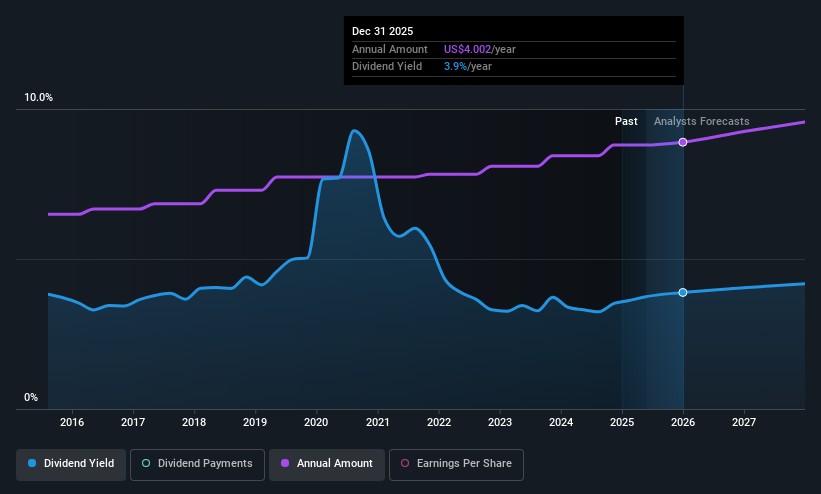The image size is (821, 494).
Task: Click the 2018 year tick label
Action: (x=194, y=423)
